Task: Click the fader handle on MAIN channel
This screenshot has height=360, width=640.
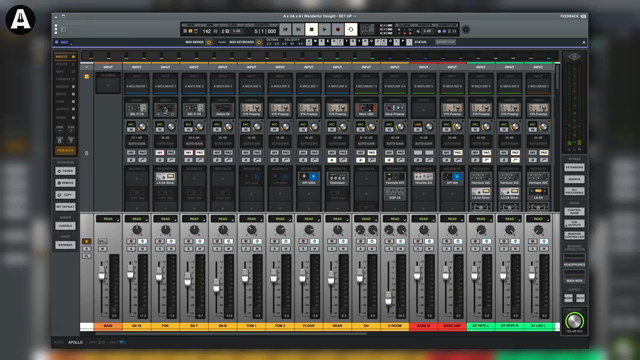Action: tap(102, 274)
